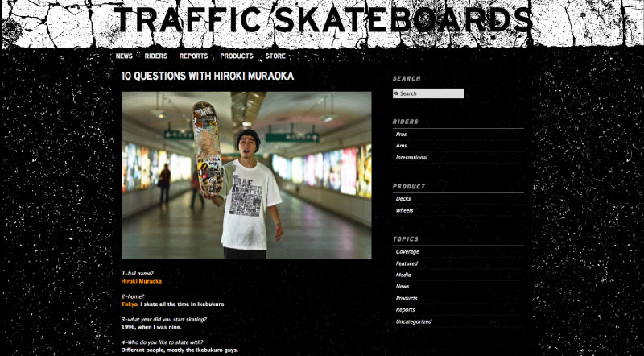
Task: Browse Decks under Product
Action: (x=403, y=199)
